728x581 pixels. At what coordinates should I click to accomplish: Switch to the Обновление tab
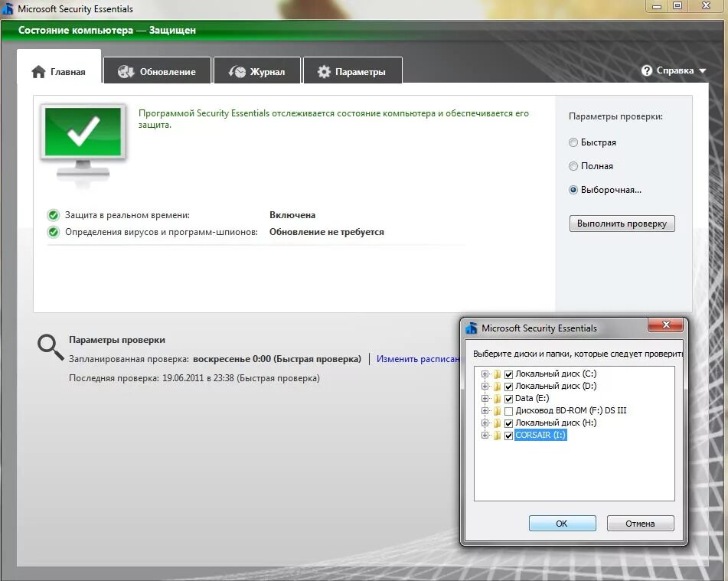pyautogui.click(x=158, y=70)
